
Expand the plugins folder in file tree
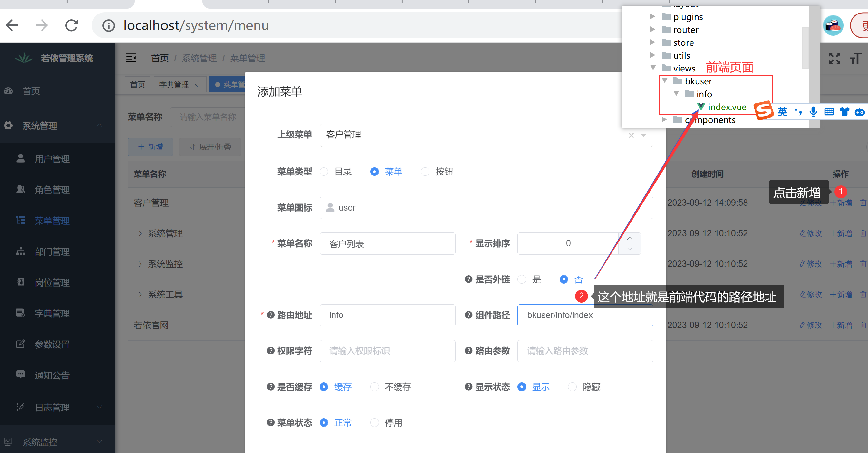point(653,16)
